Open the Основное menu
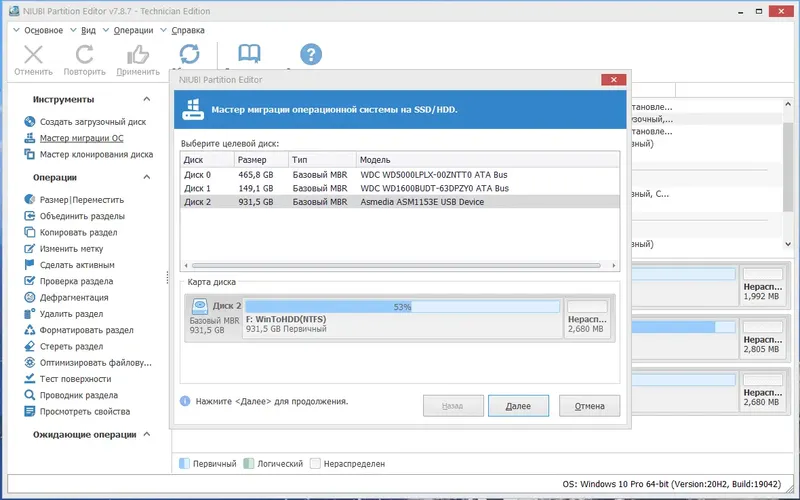Screen dimensions: 800x500 click(x=43, y=30)
